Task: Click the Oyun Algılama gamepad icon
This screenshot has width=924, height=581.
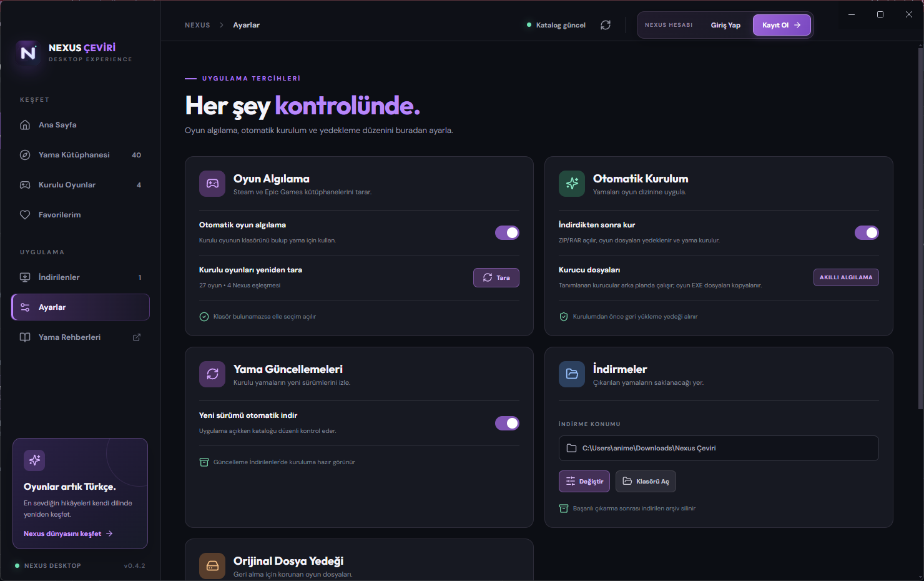Action: 212,184
